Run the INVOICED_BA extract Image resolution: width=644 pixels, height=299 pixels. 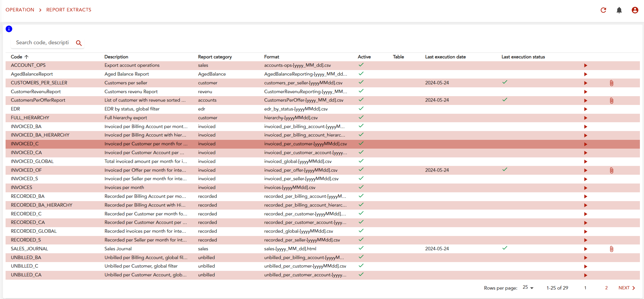pos(586,127)
